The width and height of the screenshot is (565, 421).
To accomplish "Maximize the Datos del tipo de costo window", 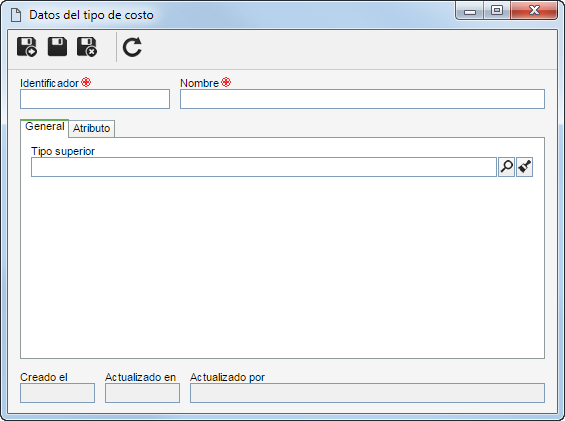I will click(x=497, y=11).
